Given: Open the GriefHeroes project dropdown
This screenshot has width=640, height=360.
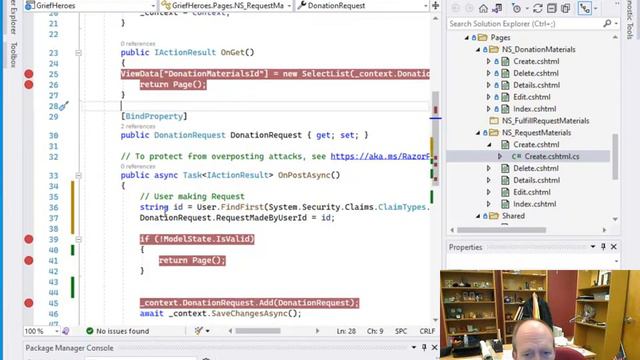Looking at the screenshot, I should 153,6.
